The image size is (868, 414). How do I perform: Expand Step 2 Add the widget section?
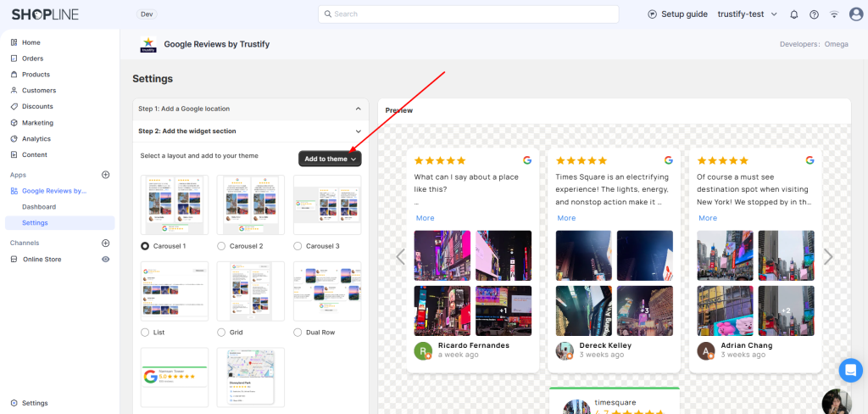point(251,131)
